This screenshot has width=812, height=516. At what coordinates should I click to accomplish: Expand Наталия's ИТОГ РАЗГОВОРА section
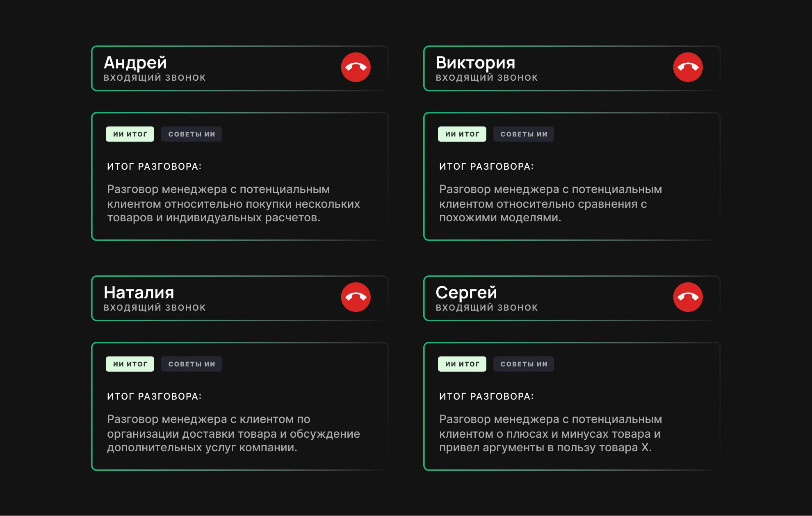[154, 396]
